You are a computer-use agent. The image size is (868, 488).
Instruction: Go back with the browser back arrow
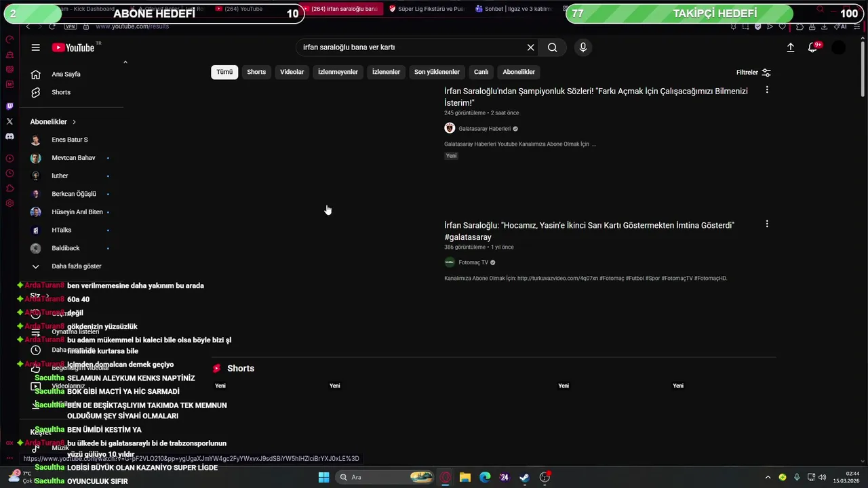28,26
